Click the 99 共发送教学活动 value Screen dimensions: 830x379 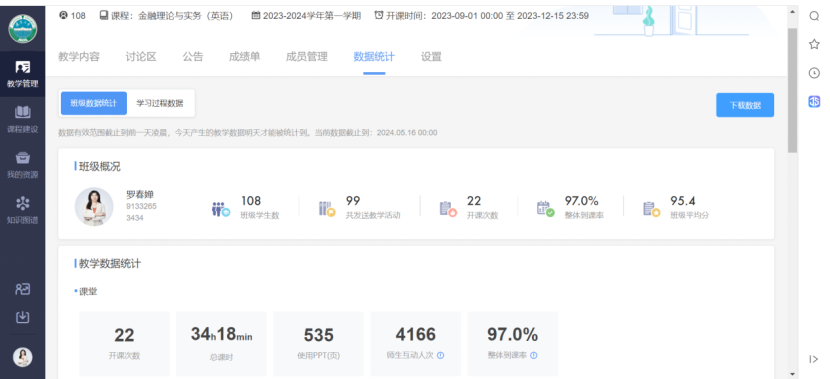[x=353, y=201]
